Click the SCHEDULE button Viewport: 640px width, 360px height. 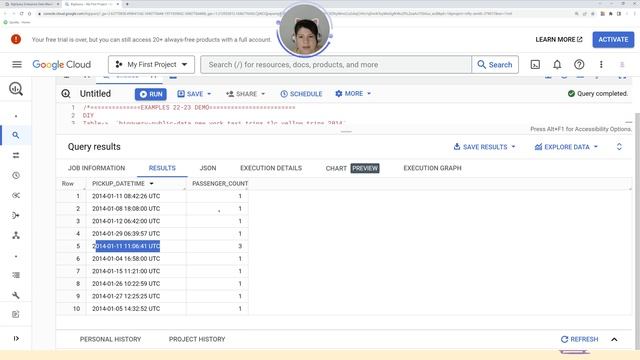click(301, 94)
